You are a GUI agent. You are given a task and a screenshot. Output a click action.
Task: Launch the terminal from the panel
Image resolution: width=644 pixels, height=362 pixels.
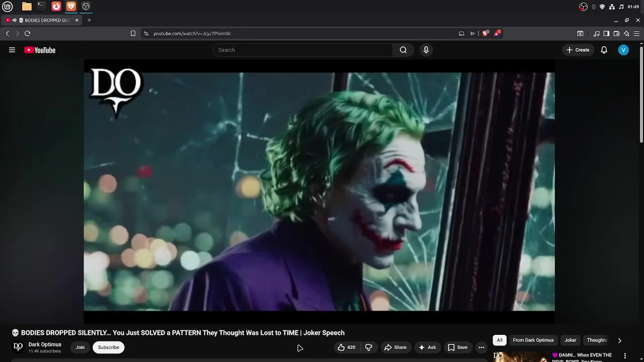pos(41,7)
